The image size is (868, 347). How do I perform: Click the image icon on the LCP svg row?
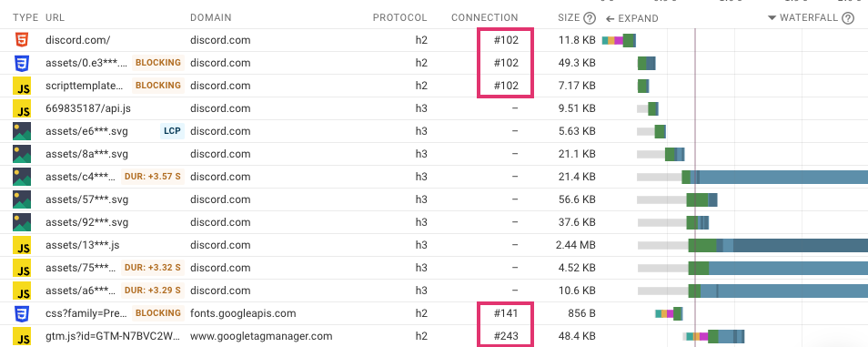tap(22, 131)
